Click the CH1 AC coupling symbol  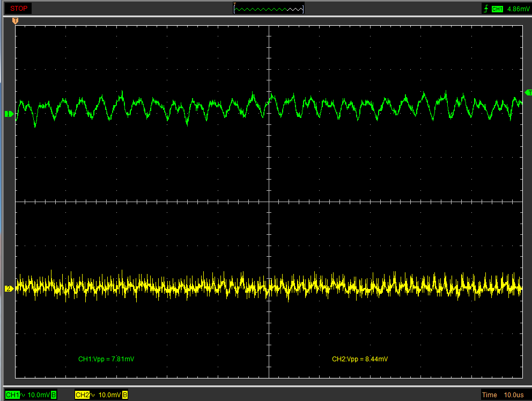pyautogui.click(x=23, y=395)
